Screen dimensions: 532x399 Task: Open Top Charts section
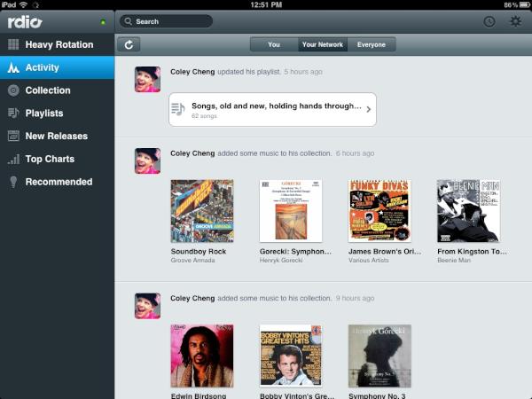pos(57,159)
